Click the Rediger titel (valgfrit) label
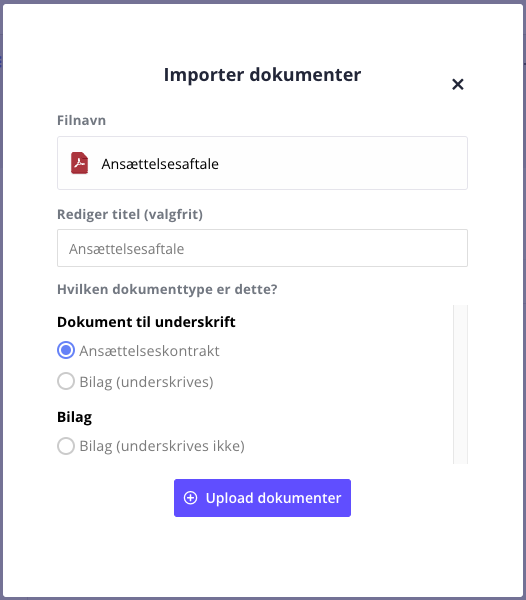This screenshot has width=526, height=600. click(130, 214)
